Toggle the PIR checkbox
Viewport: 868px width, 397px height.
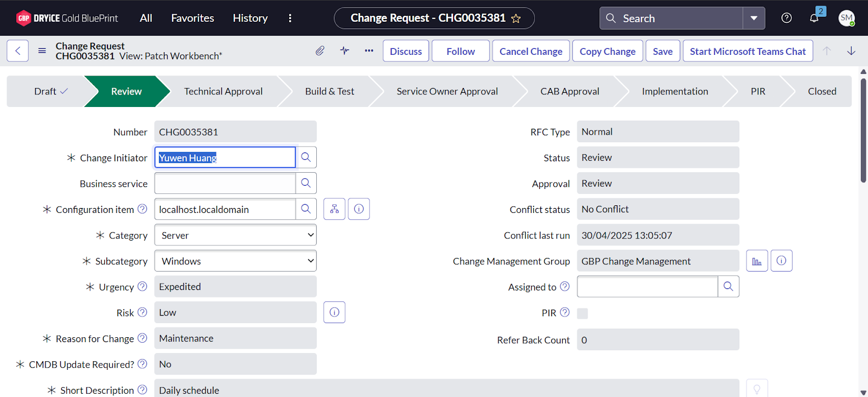click(582, 313)
